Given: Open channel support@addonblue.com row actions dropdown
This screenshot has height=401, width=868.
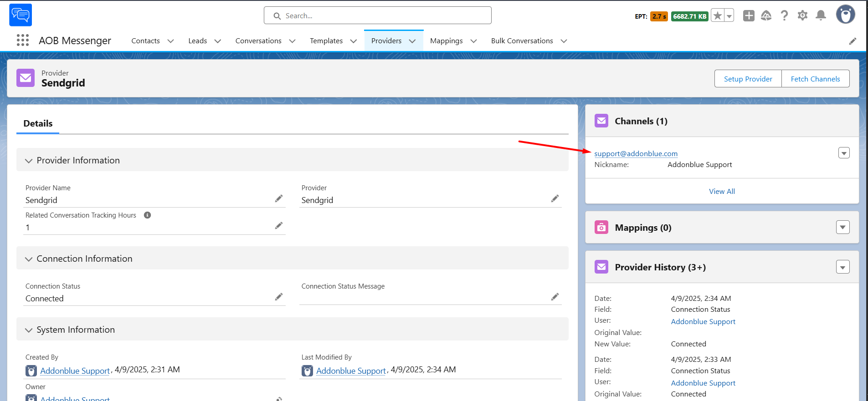Looking at the screenshot, I should (x=844, y=153).
